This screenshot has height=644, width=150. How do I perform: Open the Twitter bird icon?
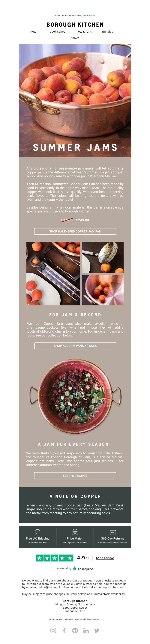[x=97, y=630]
